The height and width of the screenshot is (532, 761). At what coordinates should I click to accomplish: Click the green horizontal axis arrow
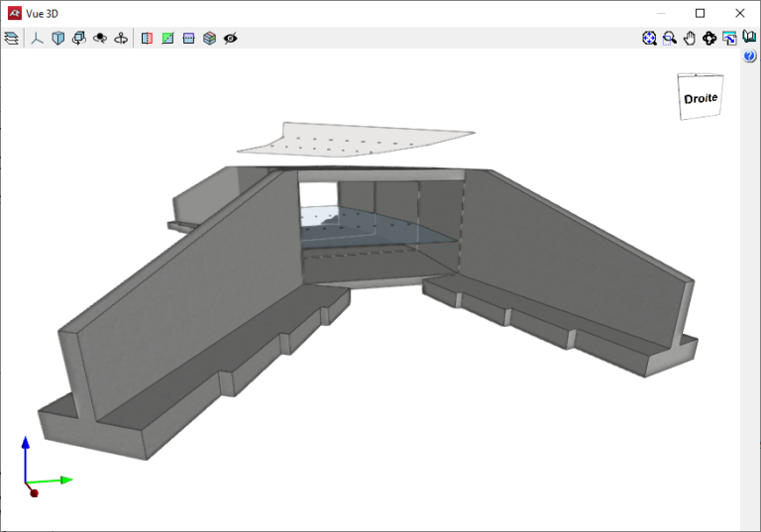[50, 481]
